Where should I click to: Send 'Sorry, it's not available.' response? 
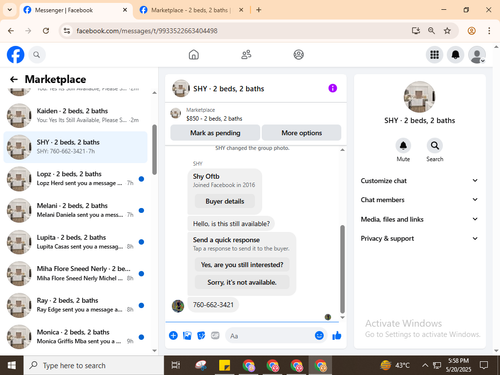point(242,282)
